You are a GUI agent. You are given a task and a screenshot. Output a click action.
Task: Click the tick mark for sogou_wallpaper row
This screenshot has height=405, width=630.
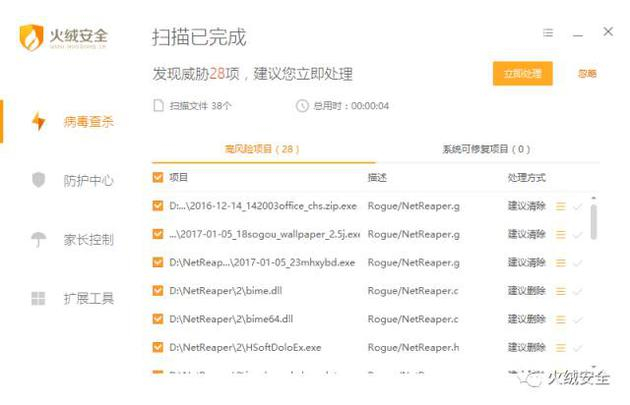[578, 235]
